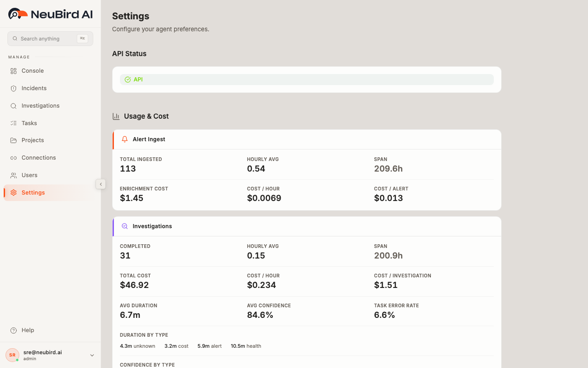Select the Console grid icon in sidebar

14,71
